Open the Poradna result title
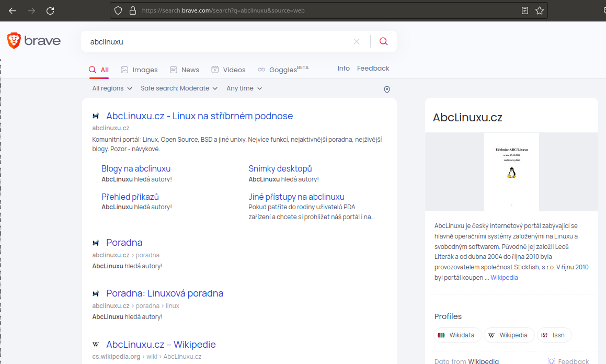Image resolution: width=606 pixels, height=364 pixels. [x=124, y=243]
